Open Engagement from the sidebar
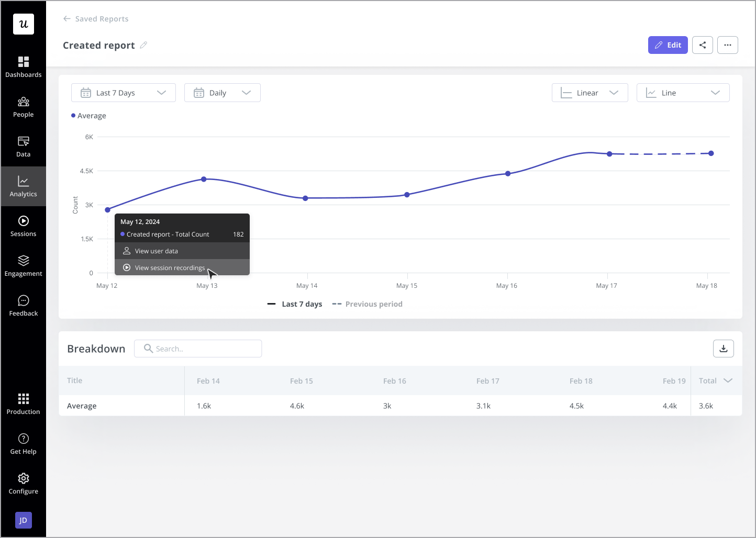The height and width of the screenshot is (538, 756). point(24,266)
